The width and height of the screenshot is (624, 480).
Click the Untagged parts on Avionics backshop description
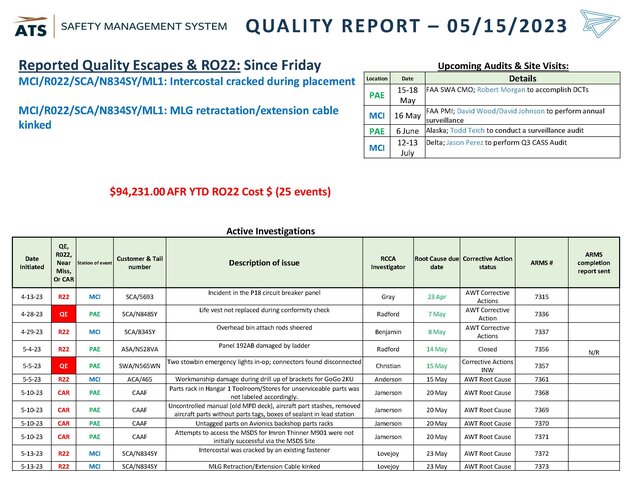(x=264, y=423)
